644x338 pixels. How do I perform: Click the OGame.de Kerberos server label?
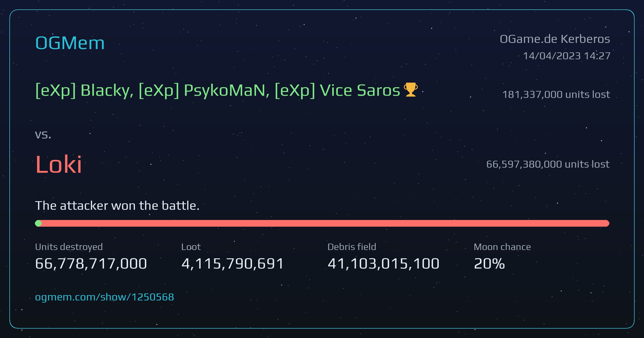coord(555,39)
